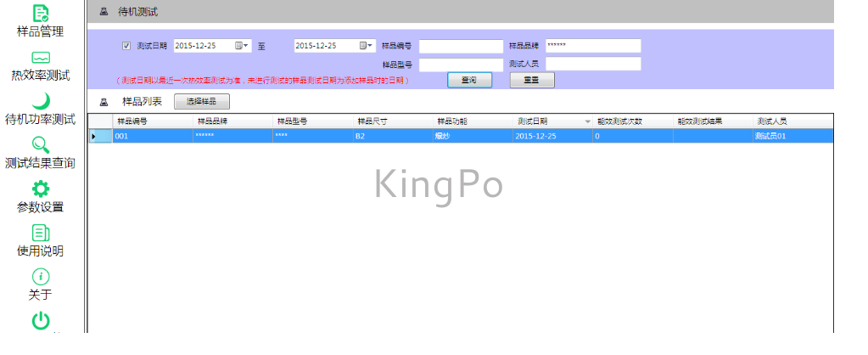Open 测试结果查询 magnifier icon
Viewport: 868px width, 355px height.
[41, 144]
